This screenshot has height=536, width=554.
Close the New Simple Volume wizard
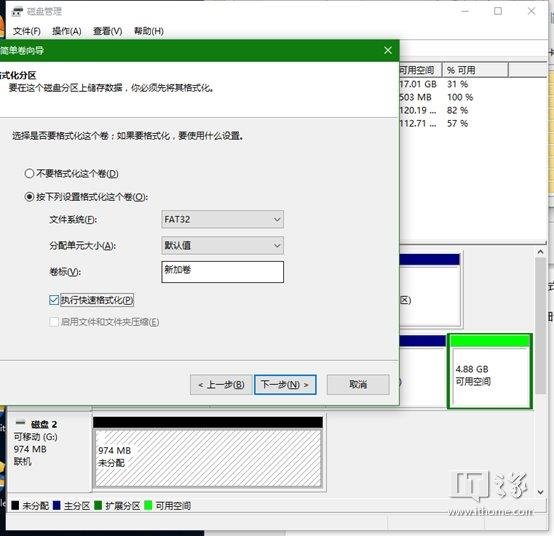click(388, 51)
